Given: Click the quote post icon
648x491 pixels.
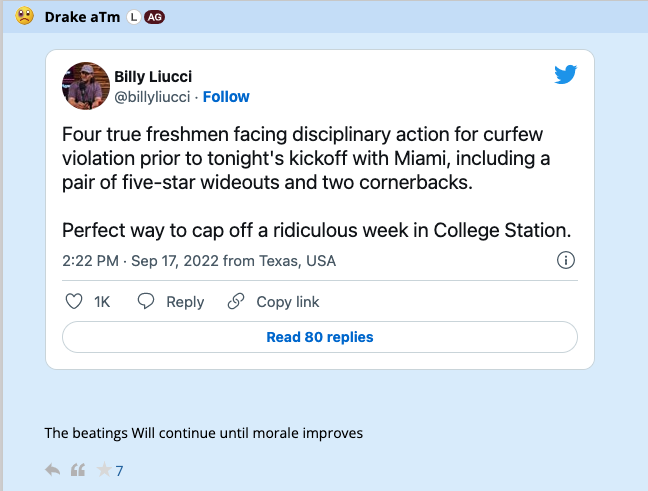Looking at the screenshot, I should point(78,470).
